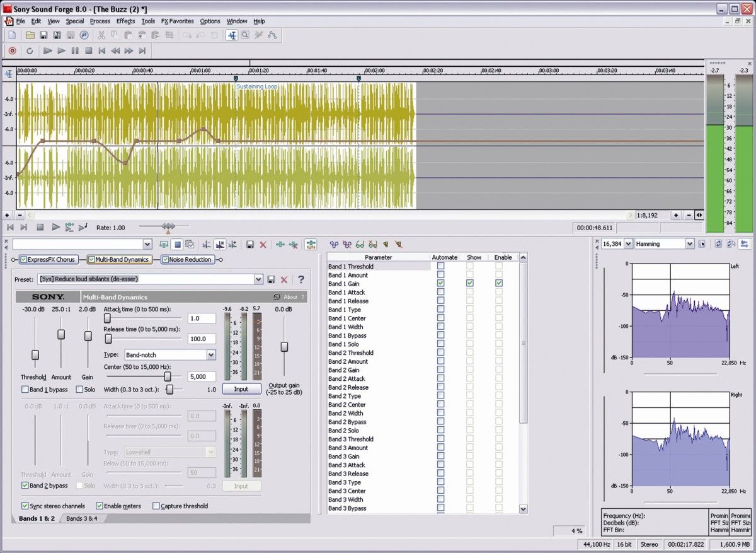Save the de-esser preset with the disk icon
Image resolution: width=756 pixels, height=553 pixels.
pyautogui.click(x=271, y=279)
